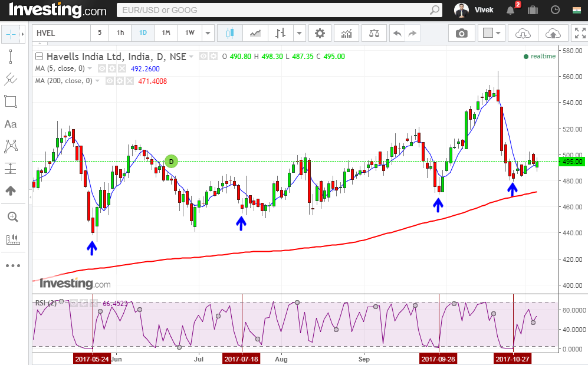This screenshot has width=588, height=365.
Task: Click the dividend D marker on chart
Action: point(172,162)
